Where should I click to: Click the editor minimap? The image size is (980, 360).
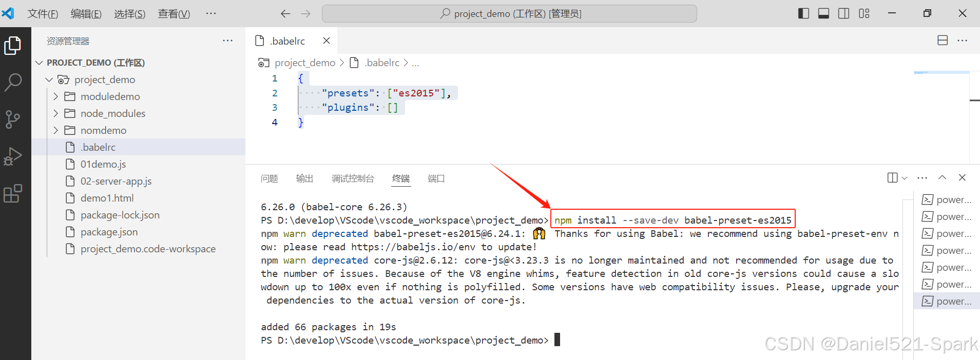coord(941,117)
